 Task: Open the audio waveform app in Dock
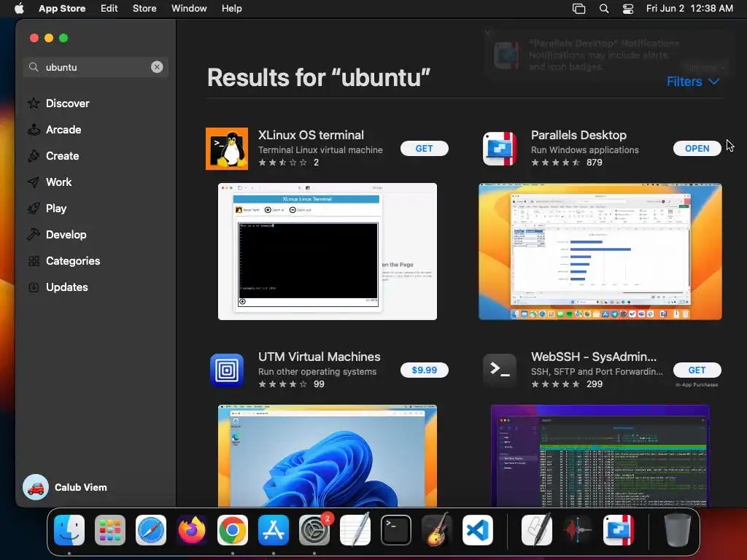click(578, 530)
